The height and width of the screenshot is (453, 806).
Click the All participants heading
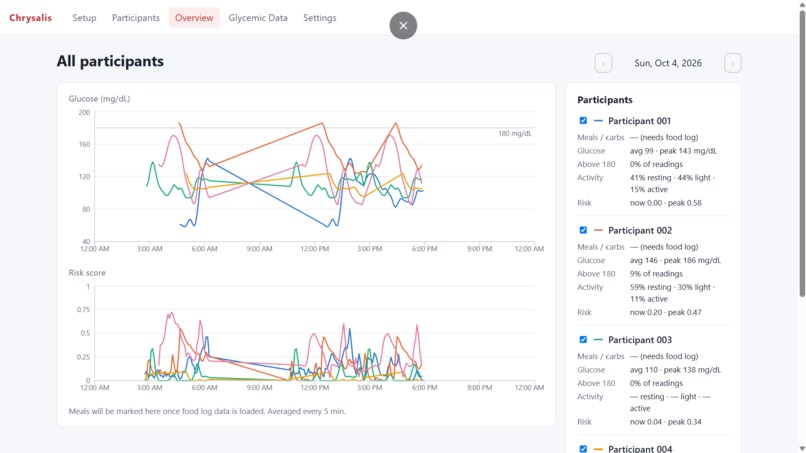click(110, 61)
